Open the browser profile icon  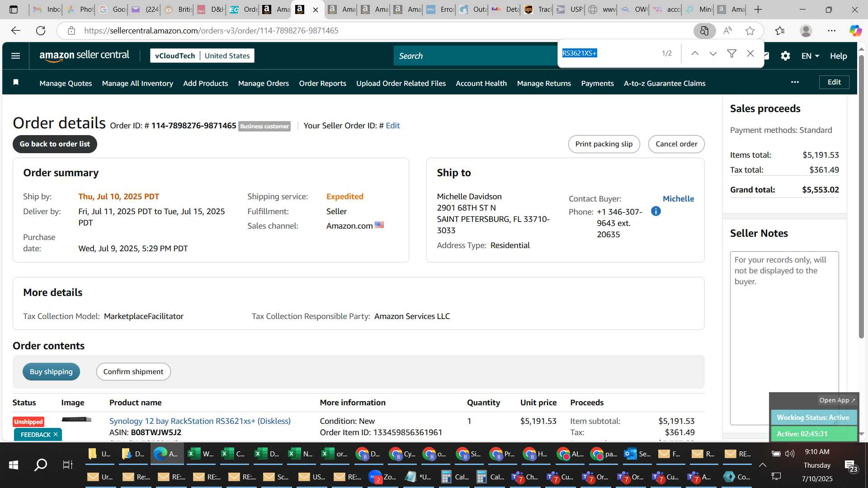(x=806, y=30)
